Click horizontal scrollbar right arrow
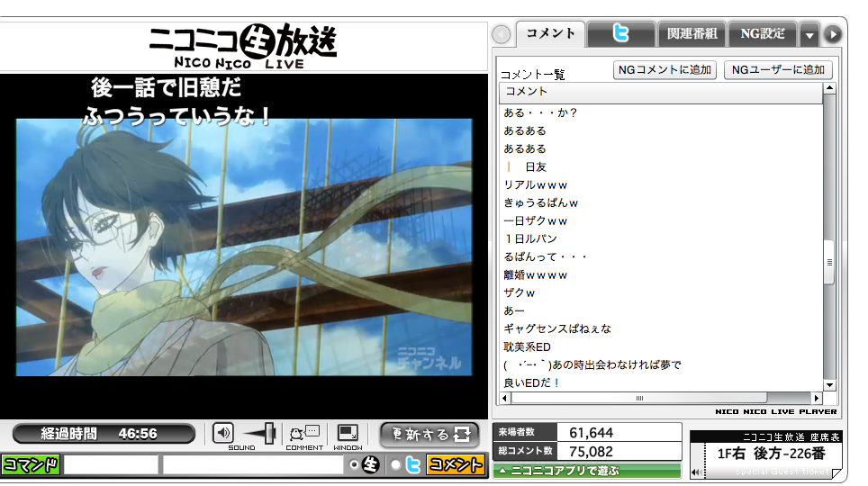868x486 pixels. point(817,398)
